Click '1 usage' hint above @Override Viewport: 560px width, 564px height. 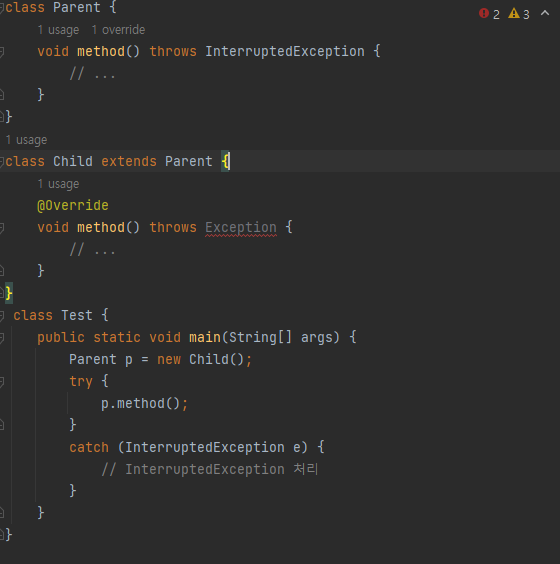point(58,184)
